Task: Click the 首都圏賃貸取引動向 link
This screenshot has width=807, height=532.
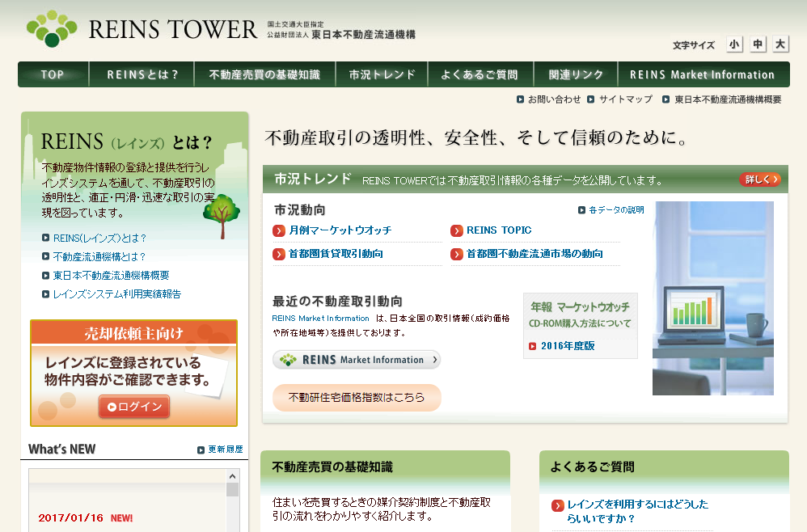Action: (335, 254)
